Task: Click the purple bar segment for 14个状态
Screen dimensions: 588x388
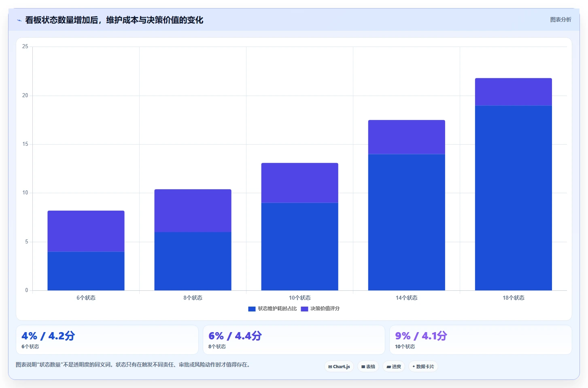Action: pyautogui.click(x=406, y=137)
